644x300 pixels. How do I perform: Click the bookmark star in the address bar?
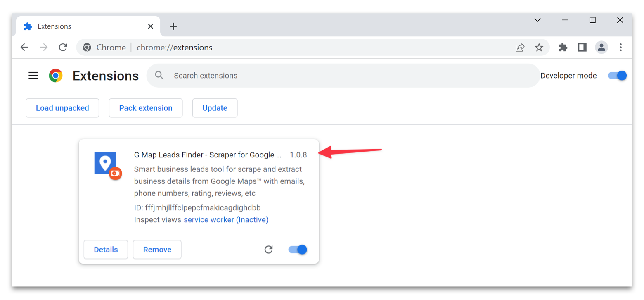[539, 47]
